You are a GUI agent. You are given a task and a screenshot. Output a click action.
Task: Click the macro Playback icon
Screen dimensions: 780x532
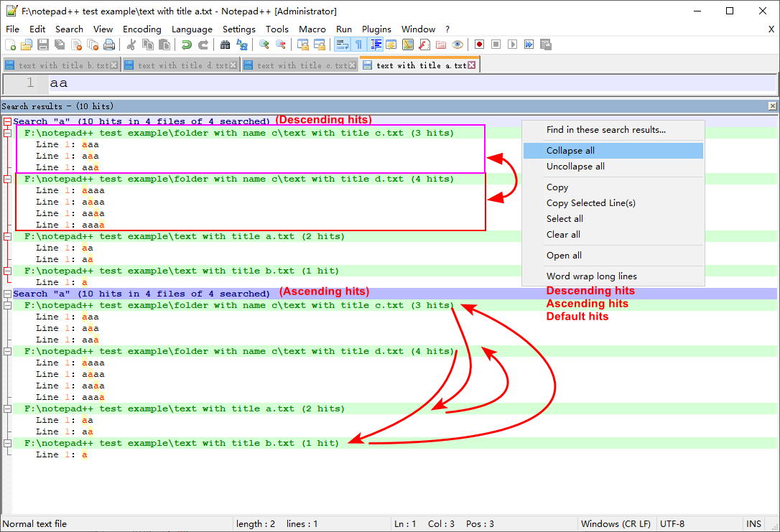pyautogui.click(x=512, y=45)
